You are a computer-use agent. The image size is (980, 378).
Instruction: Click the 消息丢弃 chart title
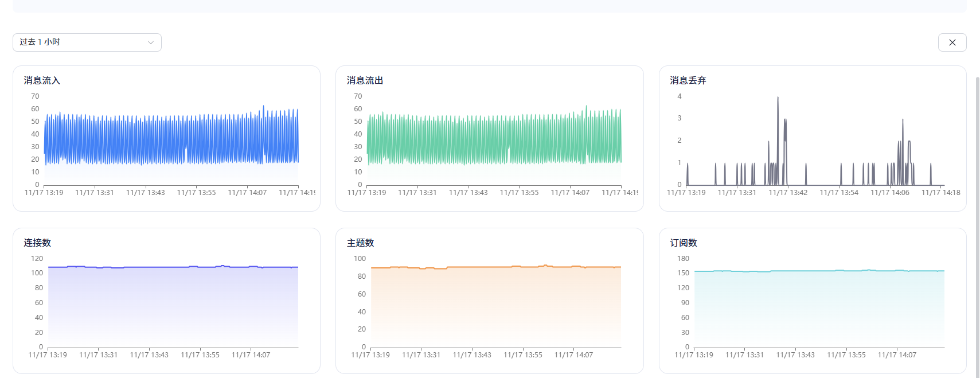pyautogui.click(x=688, y=81)
